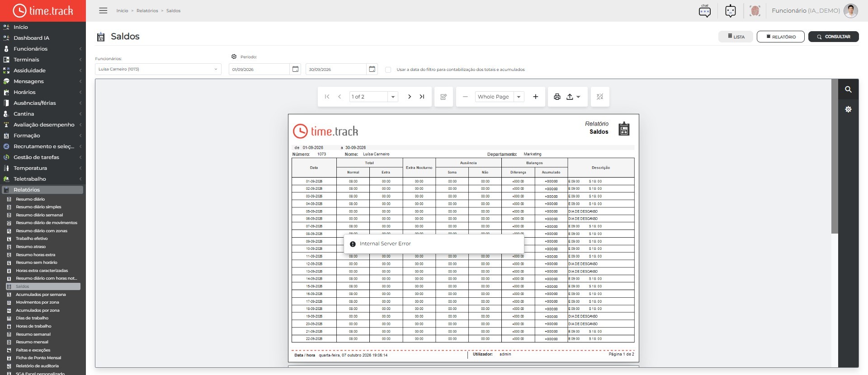Open the chat icon in header
Screen dimensions: 868x375
pos(704,10)
